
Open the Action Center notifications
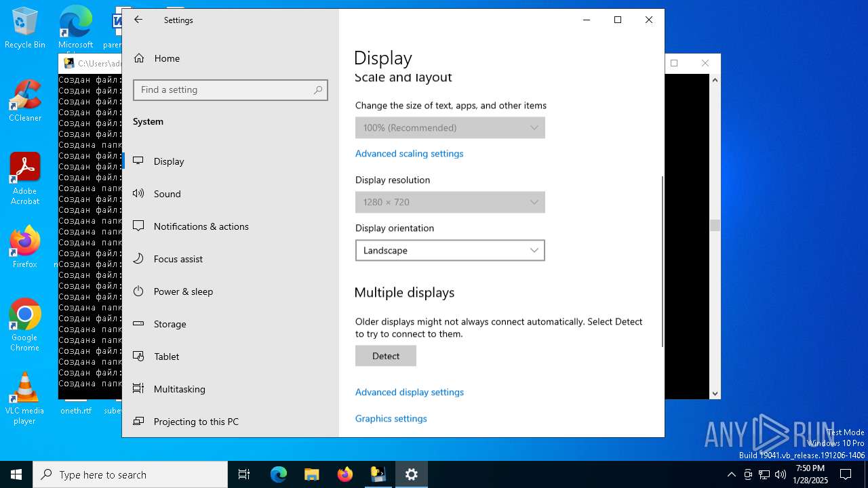coord(846,474)
